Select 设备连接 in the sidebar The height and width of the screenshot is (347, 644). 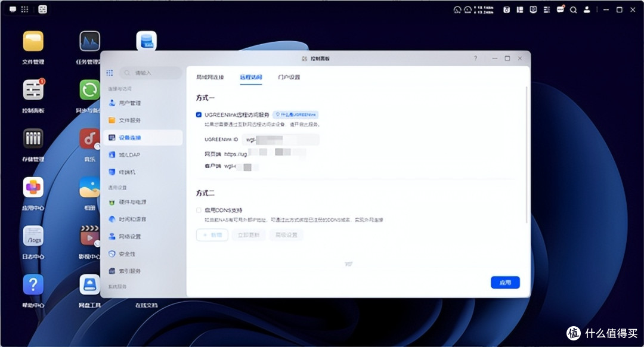[143, 138]
